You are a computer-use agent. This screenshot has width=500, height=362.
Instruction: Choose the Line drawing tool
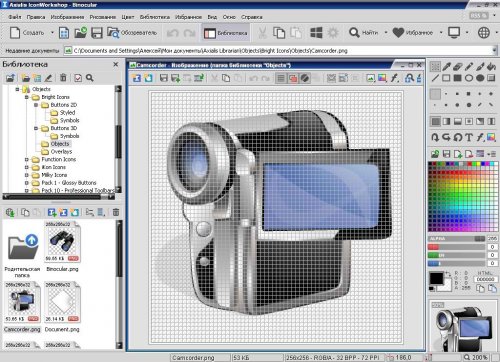435,78
